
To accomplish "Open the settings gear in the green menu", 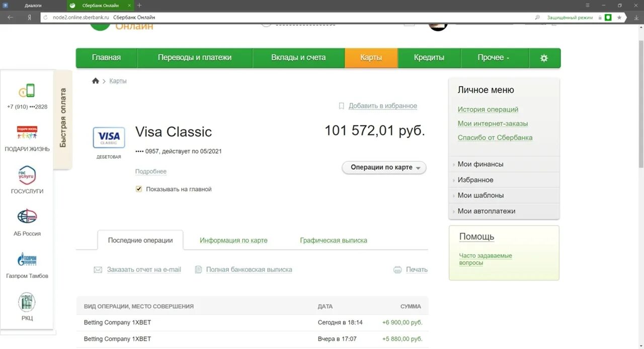I will (544, 58).
